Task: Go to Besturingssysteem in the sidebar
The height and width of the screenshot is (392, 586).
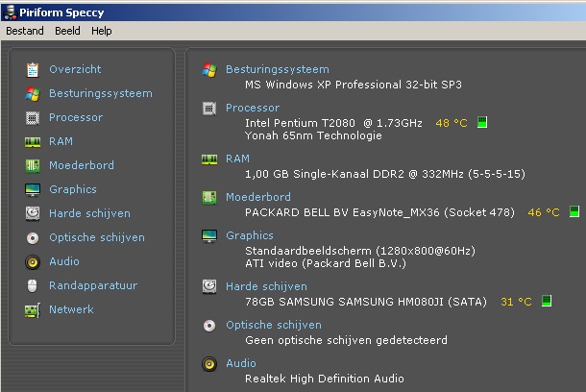Action: point(100,93)
